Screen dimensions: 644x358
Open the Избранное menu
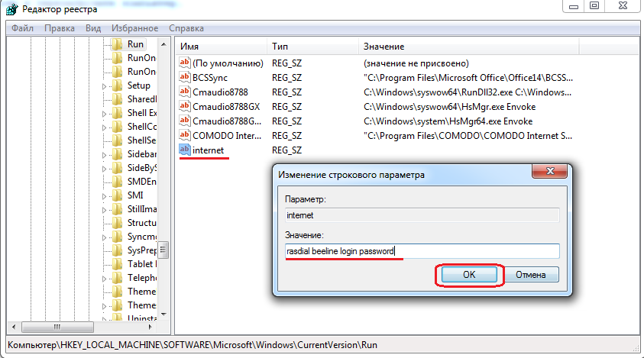[x=134, y=28]
